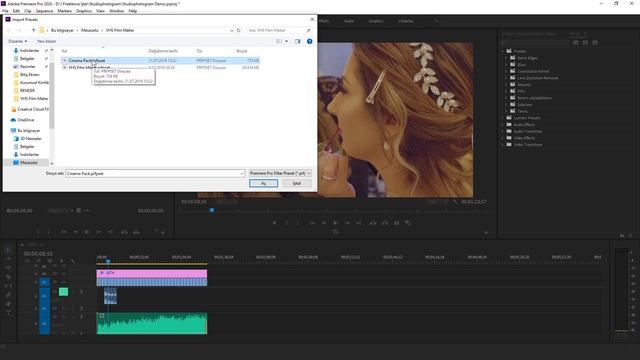This screenshot has height=360, width=640.
Task: Export frame from Program Monitor
Action: tap(396, 223)
